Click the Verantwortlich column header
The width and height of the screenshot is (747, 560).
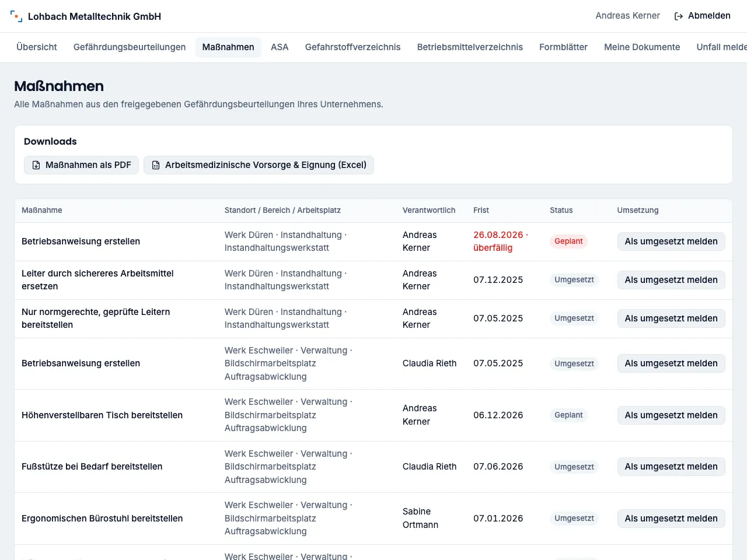tap(429, 211)
